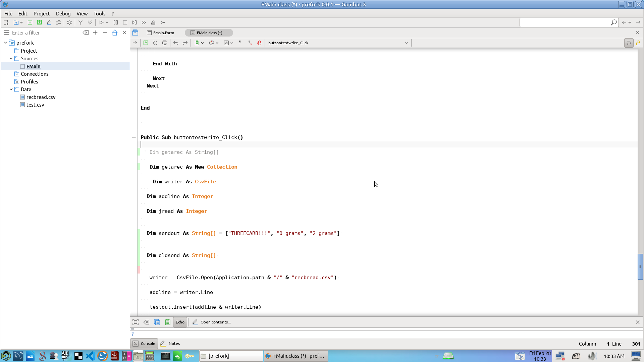644x362 pixels.
Task: Toggle the Echo button in the console
Action: (x=180, y=322)
